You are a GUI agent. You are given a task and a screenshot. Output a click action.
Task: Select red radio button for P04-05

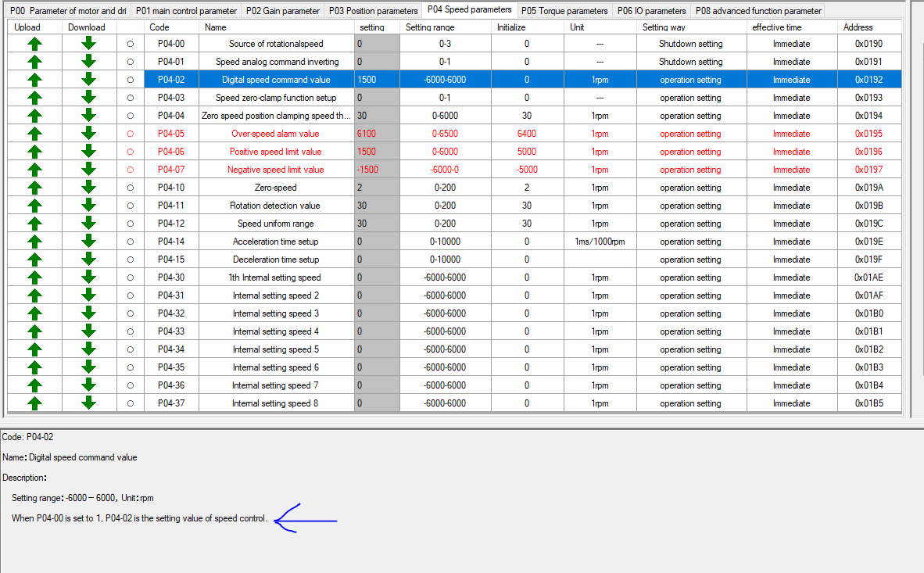(x=131, y=133)
